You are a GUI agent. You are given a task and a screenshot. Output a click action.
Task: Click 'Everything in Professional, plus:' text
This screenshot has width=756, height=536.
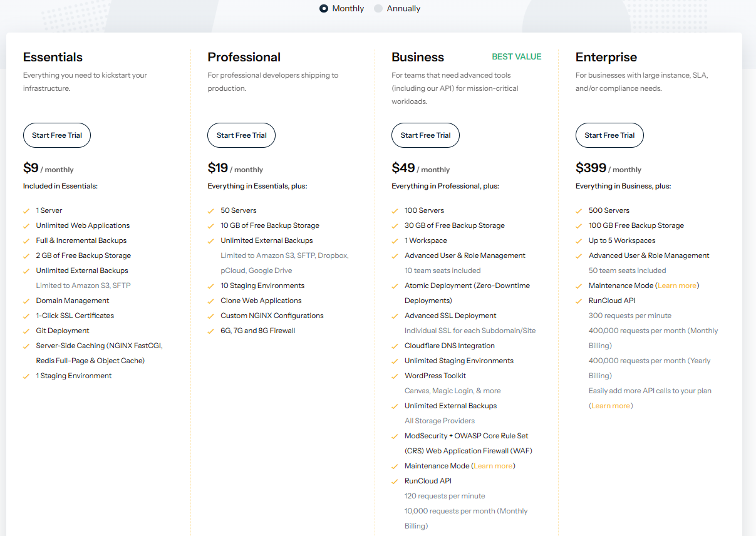tap(445, 186)
